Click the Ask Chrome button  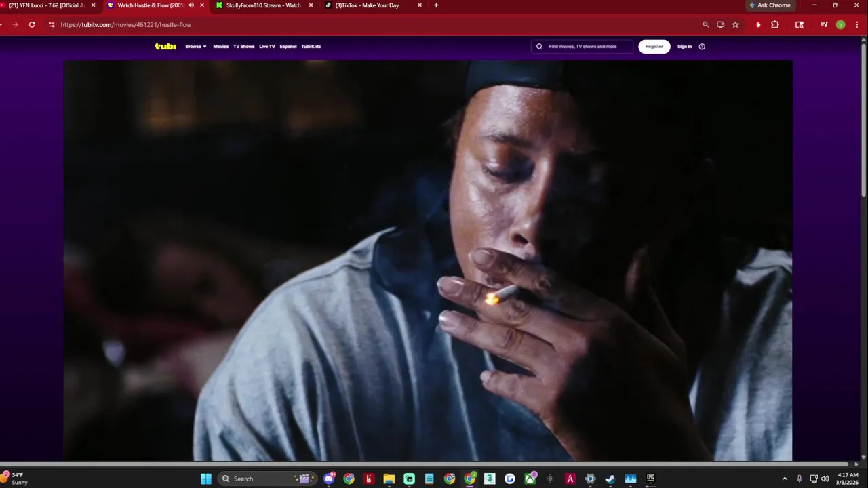pyautogui.click(x=770, y=5)
